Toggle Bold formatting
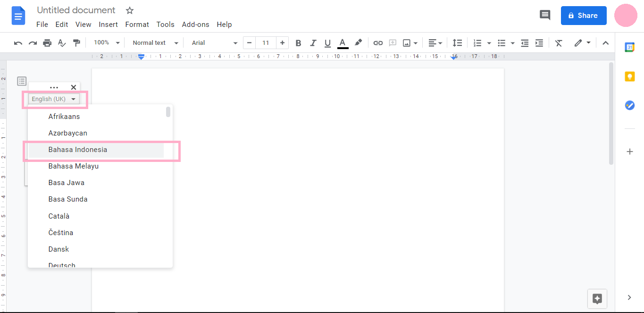The image size is (644, 313). [x=298, y=43]
